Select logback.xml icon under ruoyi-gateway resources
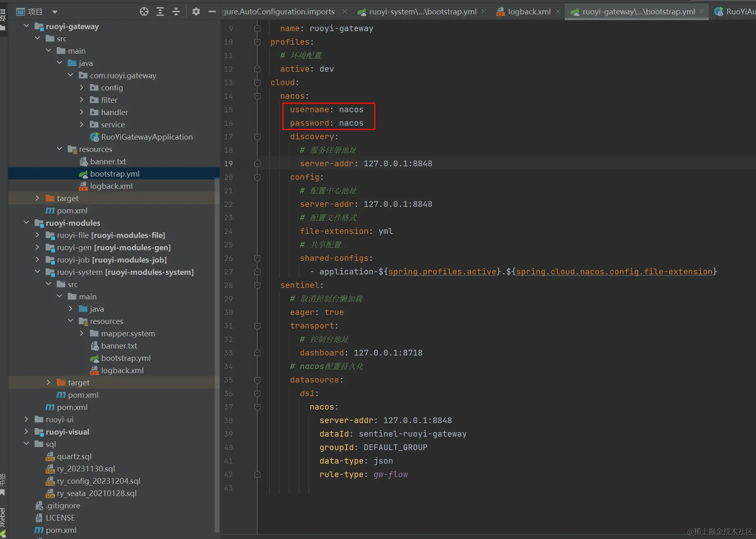The width and height of the screenshot is (756, 539). [84, 186]
